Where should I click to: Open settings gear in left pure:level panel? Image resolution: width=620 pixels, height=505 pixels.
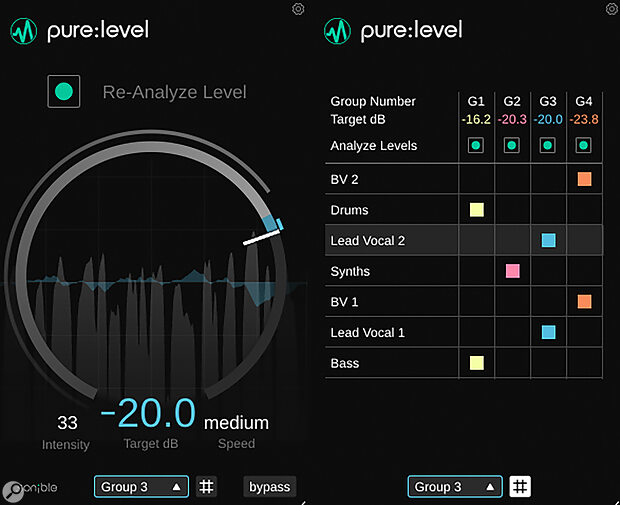click(298, 9)
